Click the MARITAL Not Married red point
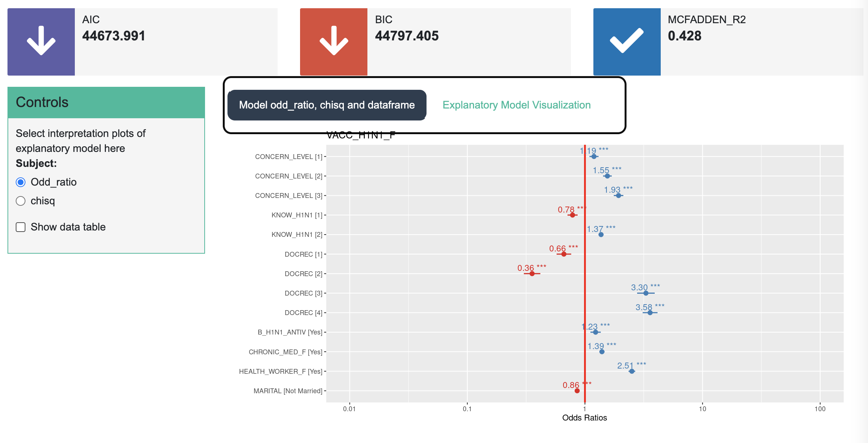 tap(577, 391)
